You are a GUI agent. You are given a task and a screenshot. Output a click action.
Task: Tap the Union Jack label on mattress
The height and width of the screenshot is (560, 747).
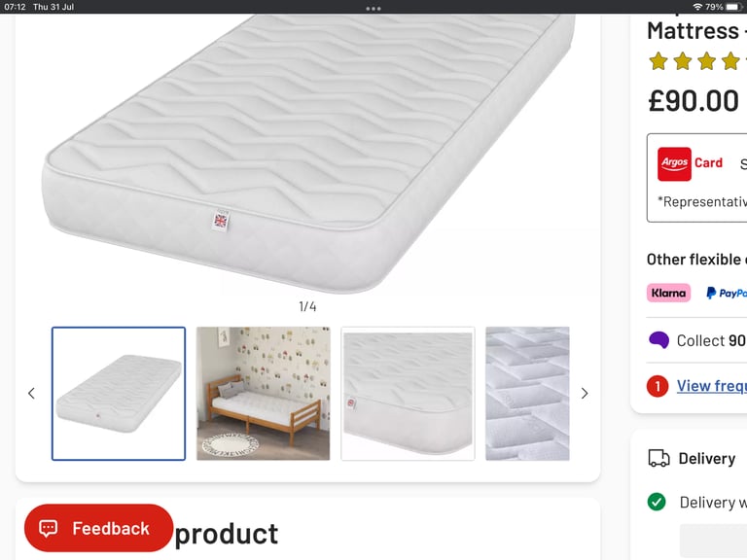click(x=221, y=221)
